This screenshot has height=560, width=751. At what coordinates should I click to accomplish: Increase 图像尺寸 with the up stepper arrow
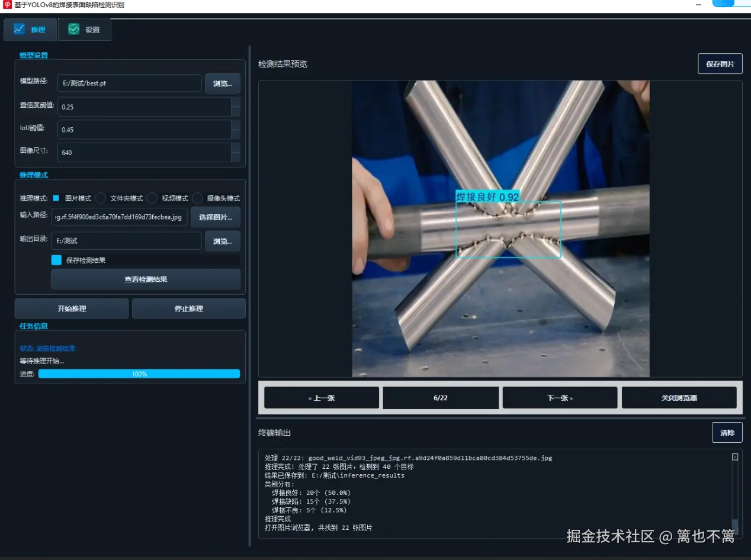pyautogui.click(x=236, y=147)
